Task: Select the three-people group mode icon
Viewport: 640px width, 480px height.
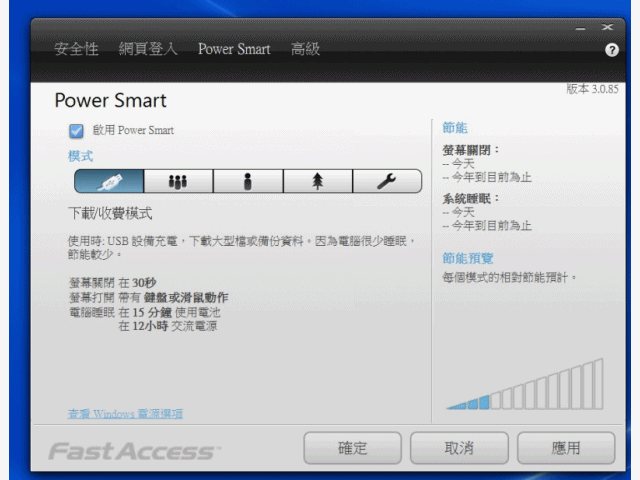Action: pyautogui.click(x=178, y=181)
